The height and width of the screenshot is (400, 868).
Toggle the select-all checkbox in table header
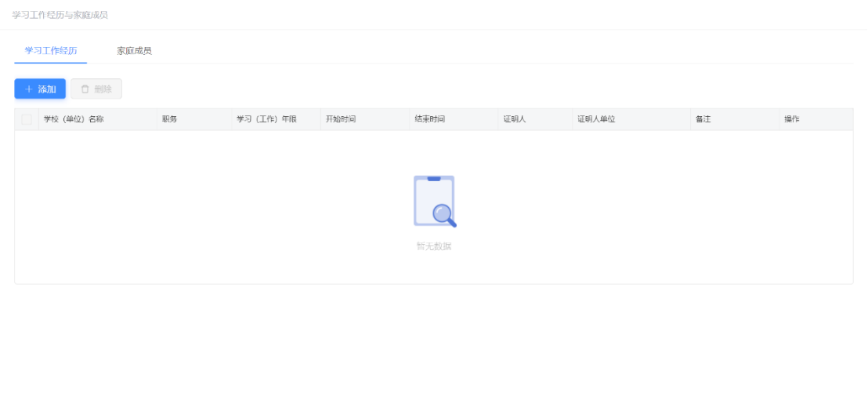27,119
